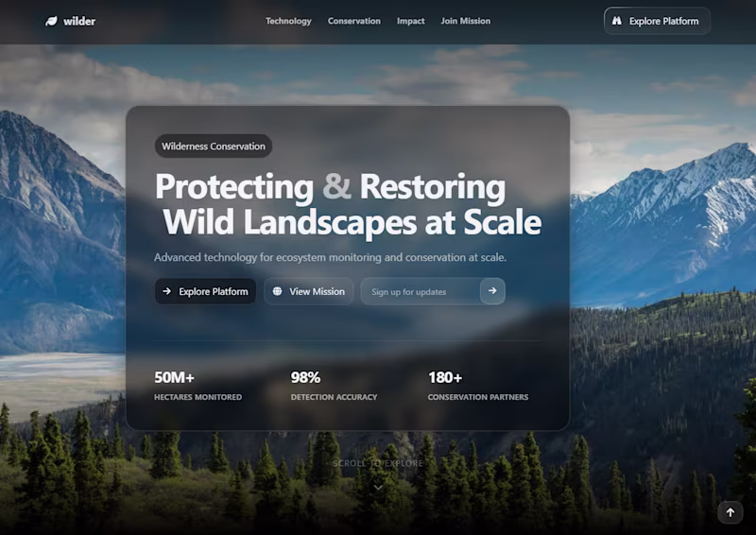
Task: Select the Impact nav link
Action: pyautogui.click(x=411, y=21)
